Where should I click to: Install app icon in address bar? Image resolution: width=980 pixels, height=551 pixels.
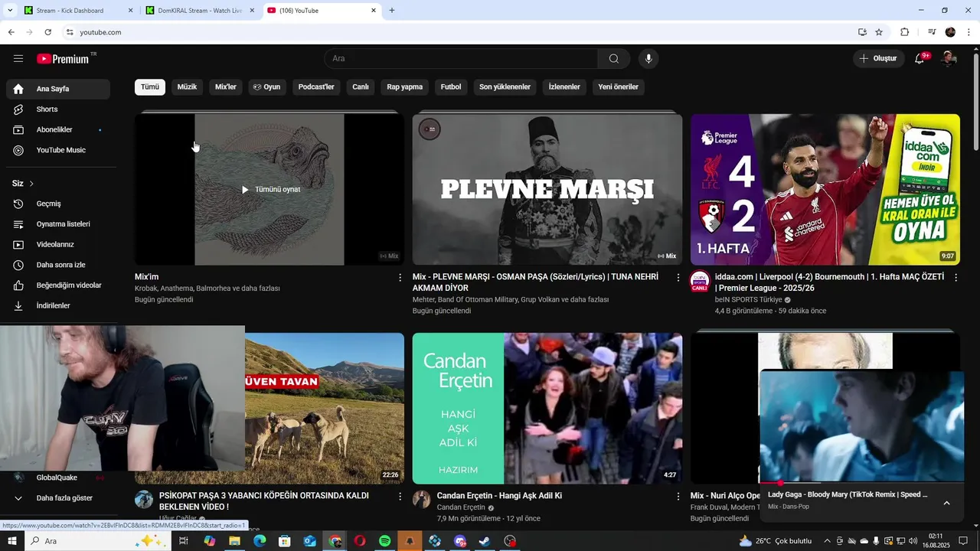862,32
